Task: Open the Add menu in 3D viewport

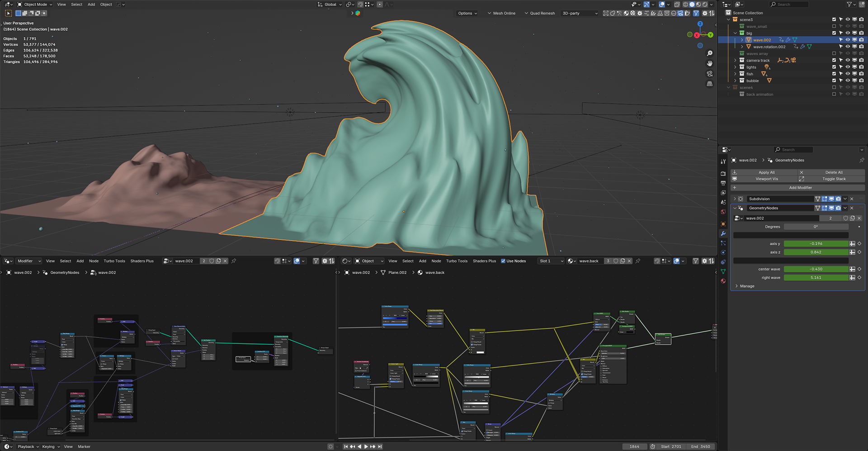Action: [91, 5]
